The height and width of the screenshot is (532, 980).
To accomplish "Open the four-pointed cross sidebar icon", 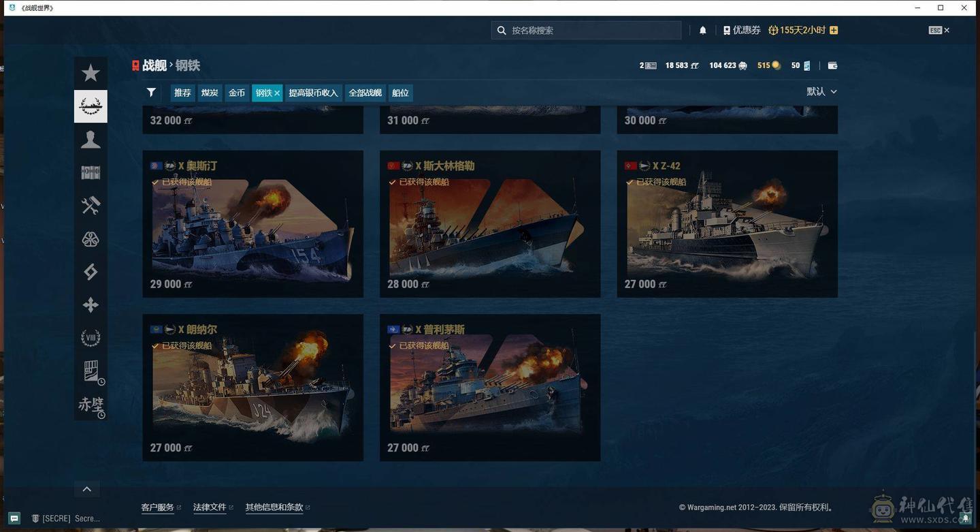I will (91, 305).
